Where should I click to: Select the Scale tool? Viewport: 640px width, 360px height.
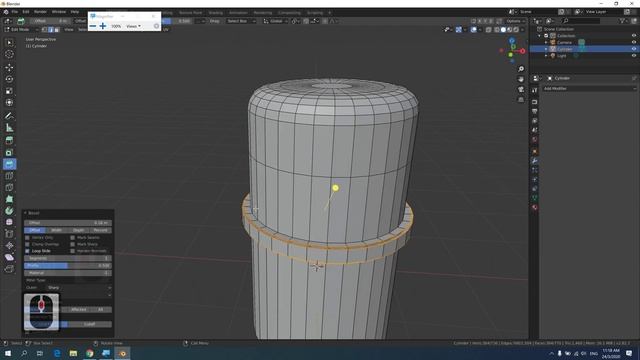click(x=9, y=91)
